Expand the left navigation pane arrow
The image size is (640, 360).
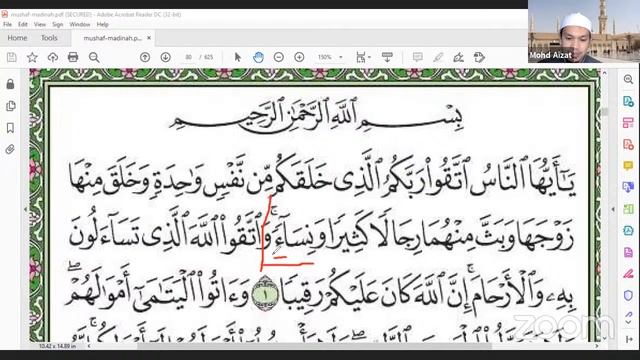point(25,209)
